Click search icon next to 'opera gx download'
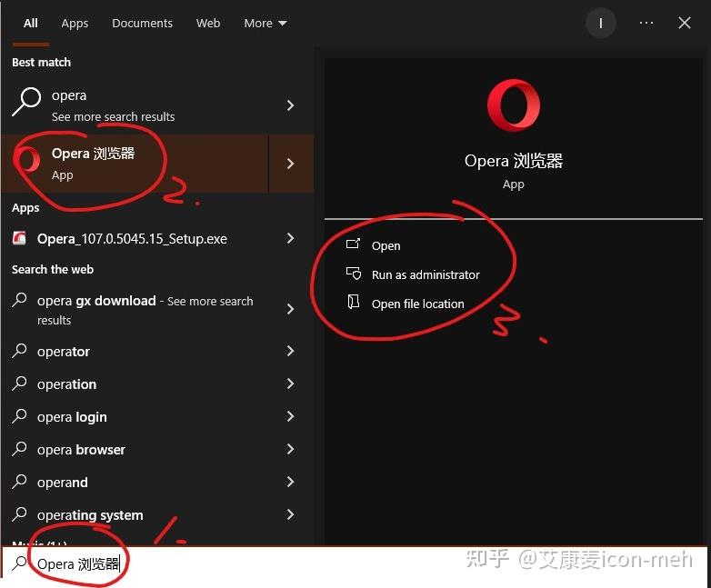Screen dimensions: 711x588 pyautogui.click(x=19, y=300)
